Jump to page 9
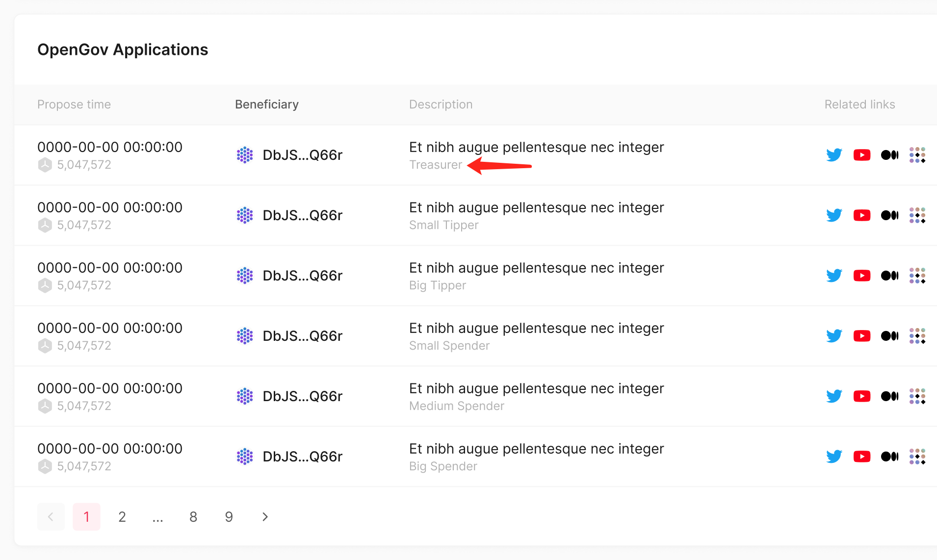The width and height of the screenshot is (937, 560). click(229, 517)
